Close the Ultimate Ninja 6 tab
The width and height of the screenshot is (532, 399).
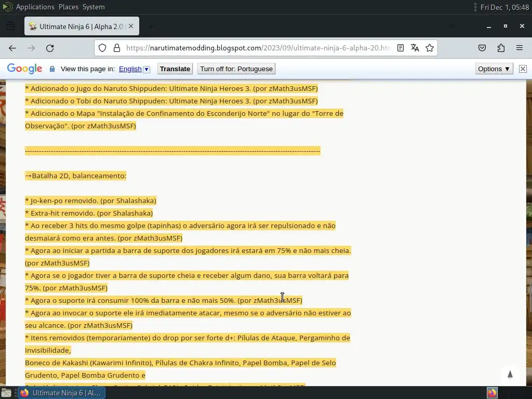point(131,26)
